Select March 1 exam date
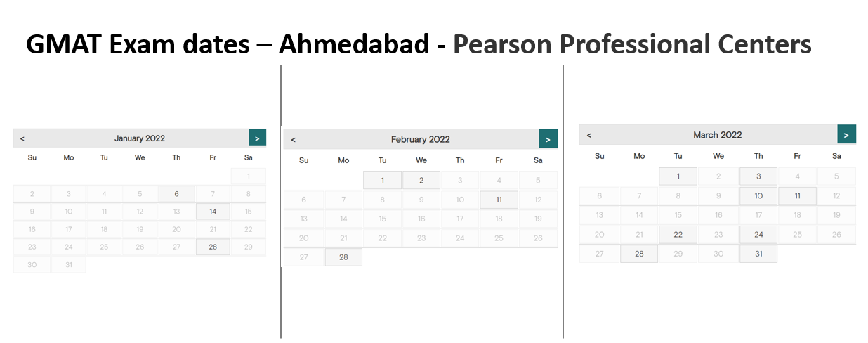This screenshot has height=343, width=868. 678,176
